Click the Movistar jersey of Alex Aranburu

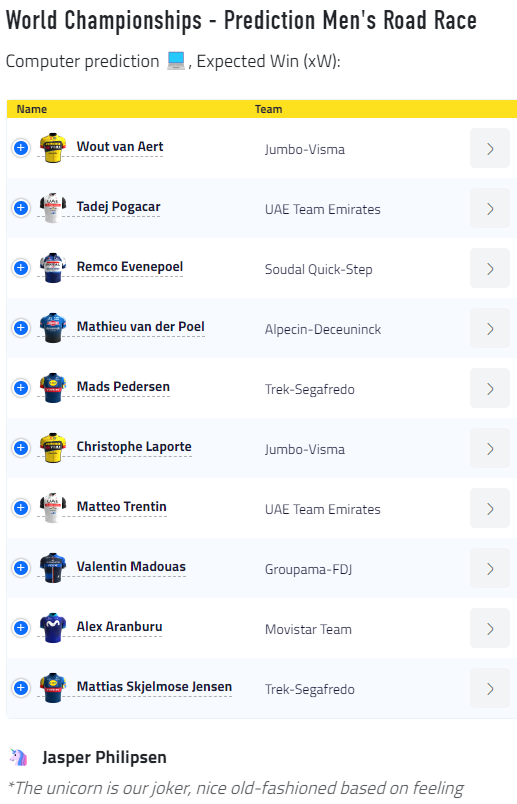tap(53, 628)
